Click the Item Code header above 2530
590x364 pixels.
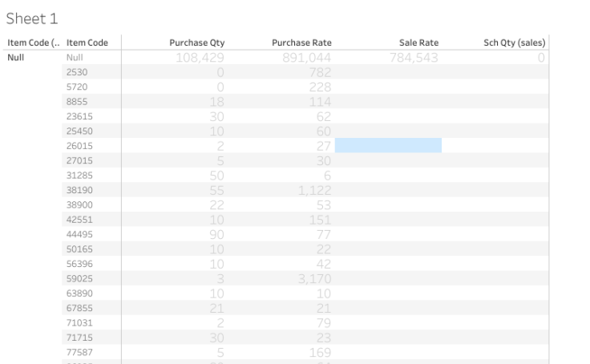(x=87, y=42)
